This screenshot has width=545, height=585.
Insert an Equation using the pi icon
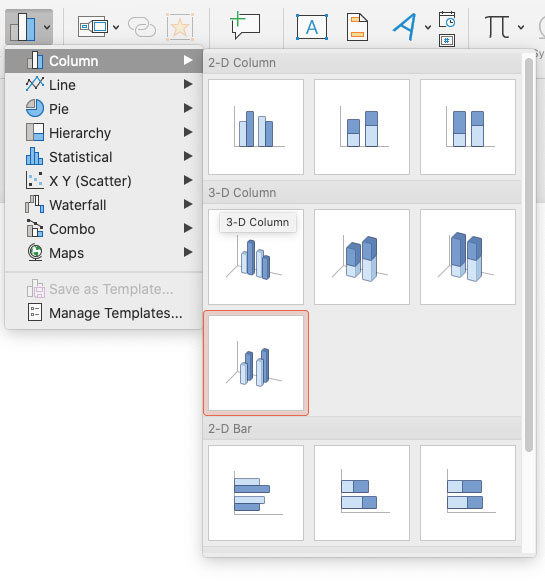click(x=497, y=27)
